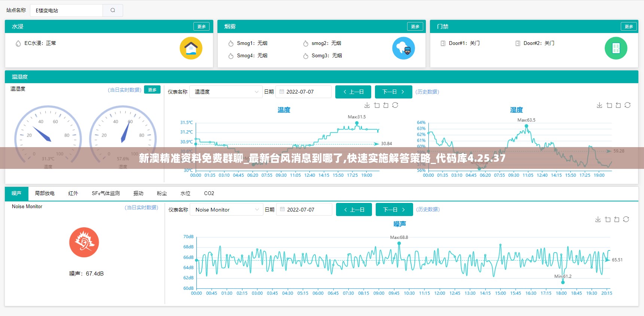Click the green door access icon
The image size is (644, 316).
616,48
